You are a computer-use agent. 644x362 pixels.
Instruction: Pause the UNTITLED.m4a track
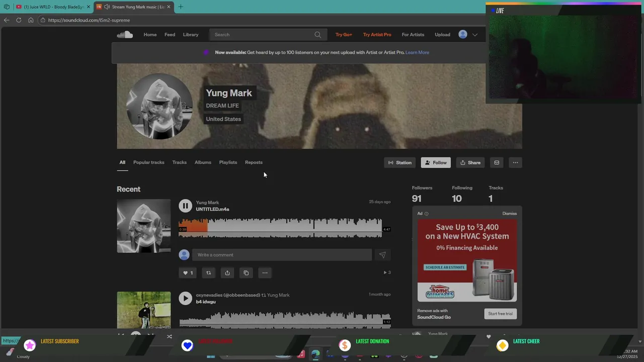click(x=185, y=206)
